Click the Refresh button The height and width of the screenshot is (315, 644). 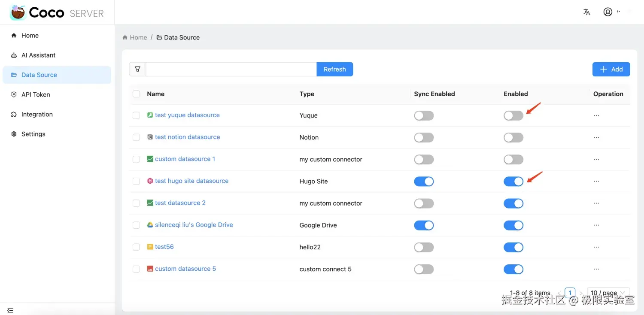point(334,69)
